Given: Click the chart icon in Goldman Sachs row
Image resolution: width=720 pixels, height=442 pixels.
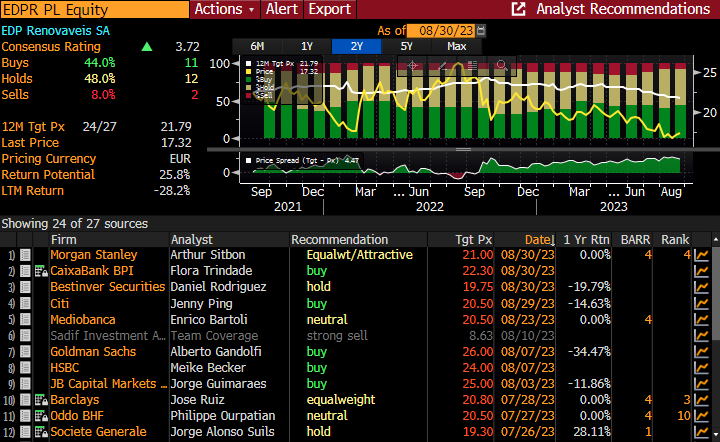Looking at the screenshot, I should (703, 352).
